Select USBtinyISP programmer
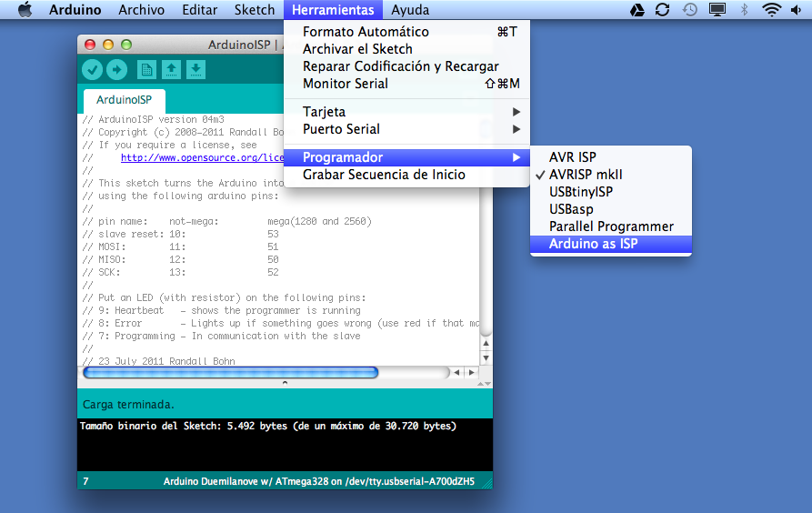The image size is (812, 513). point(611,192)
